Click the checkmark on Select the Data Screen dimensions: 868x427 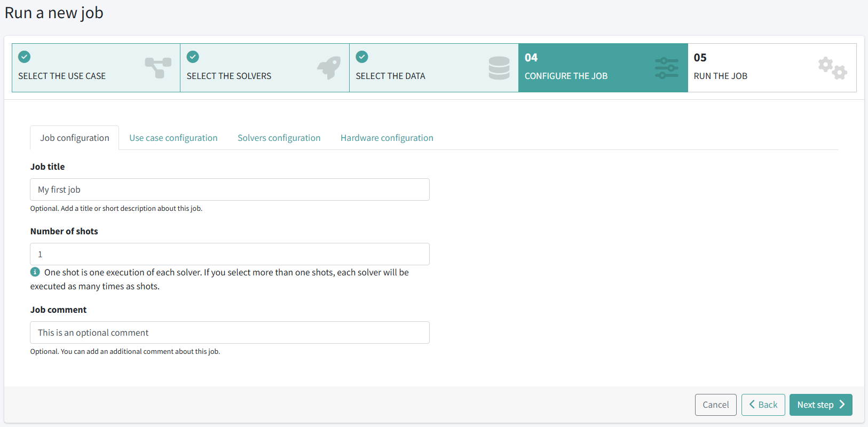[x=362, y=57]
